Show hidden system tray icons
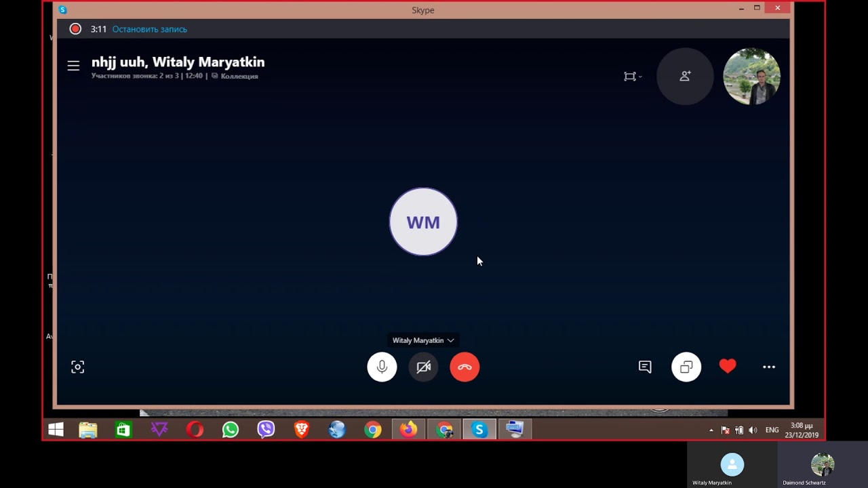Screen dimensions: 868x488 click(711, 430)
